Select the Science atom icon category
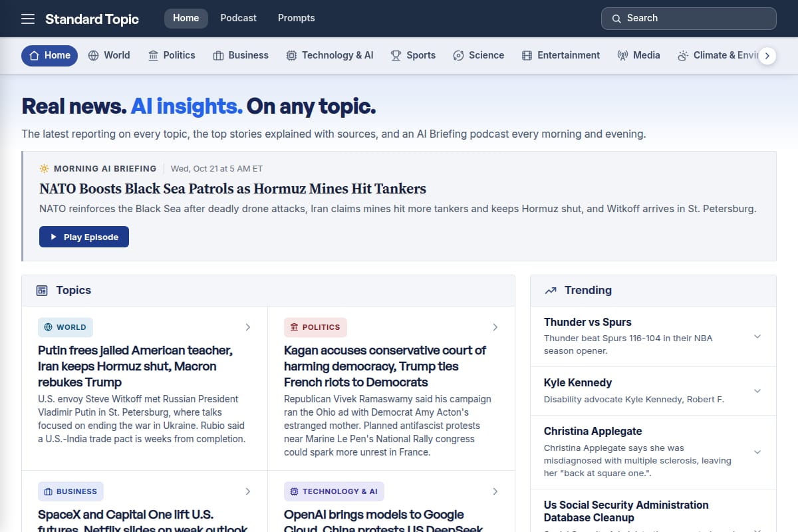 point(458,56)
